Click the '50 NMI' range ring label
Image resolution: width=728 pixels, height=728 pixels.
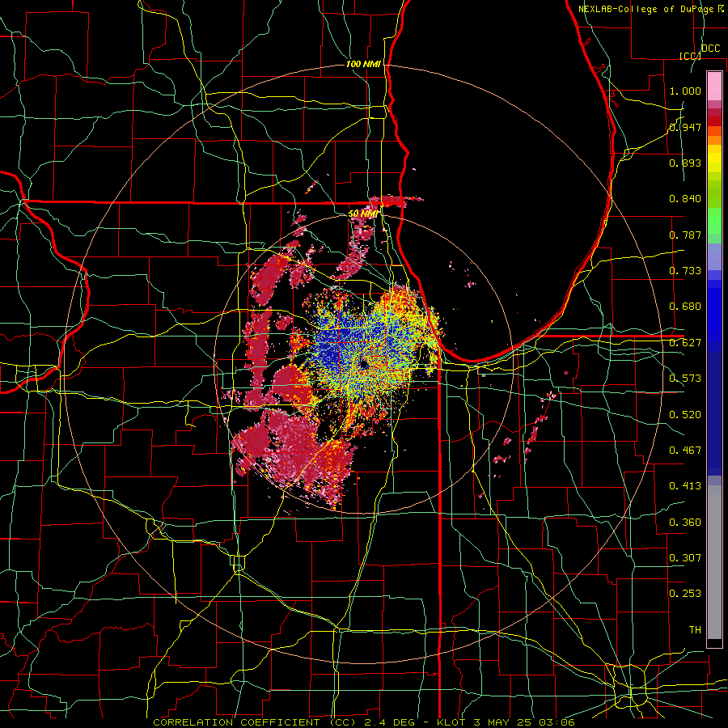point(363,214)
